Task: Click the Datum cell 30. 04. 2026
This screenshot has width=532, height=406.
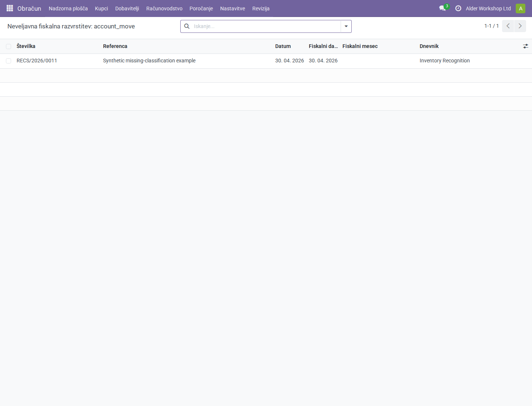Action: coord(290,61)
